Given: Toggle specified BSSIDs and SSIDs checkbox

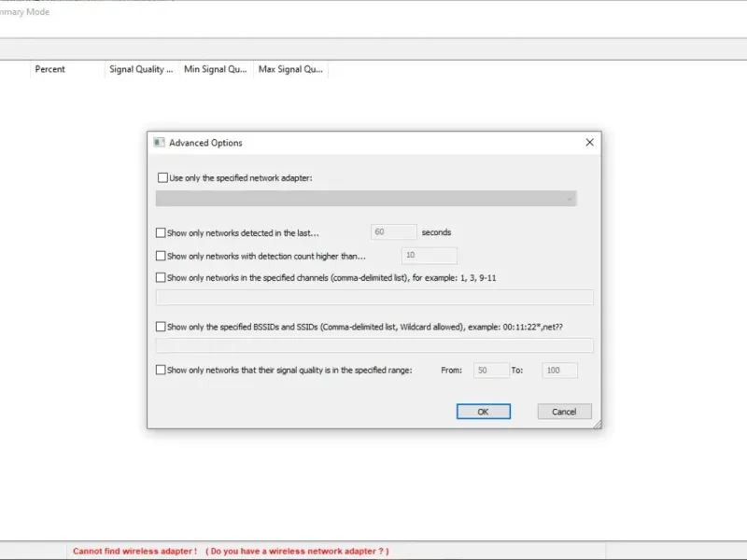Looking at the screenshot, I should [x=161, y=327].
